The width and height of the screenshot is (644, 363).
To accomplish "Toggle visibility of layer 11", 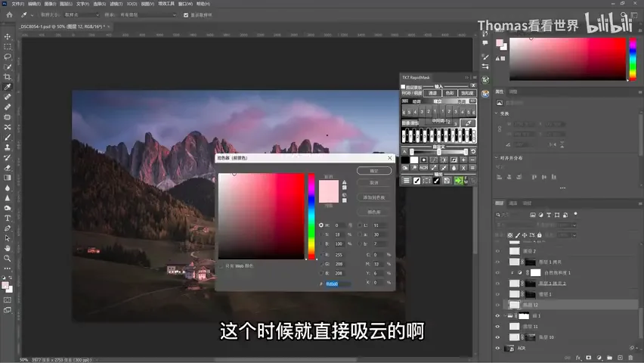I will coord(498,327).
